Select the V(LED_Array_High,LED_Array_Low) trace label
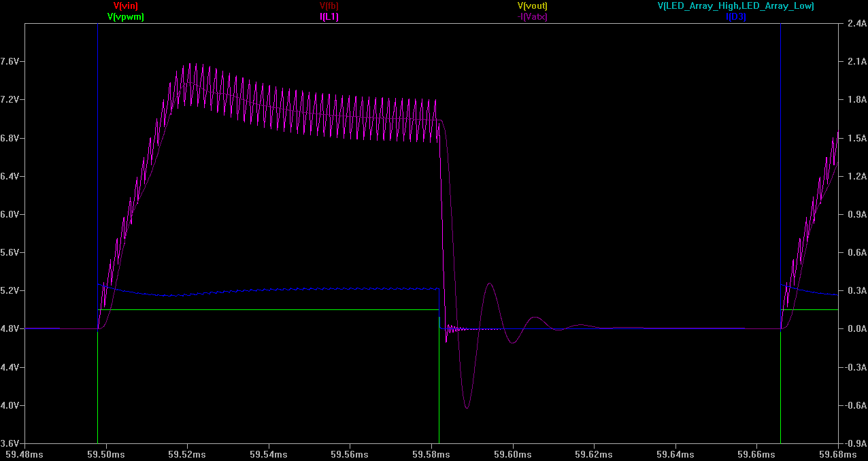 [x=736, y=6]
